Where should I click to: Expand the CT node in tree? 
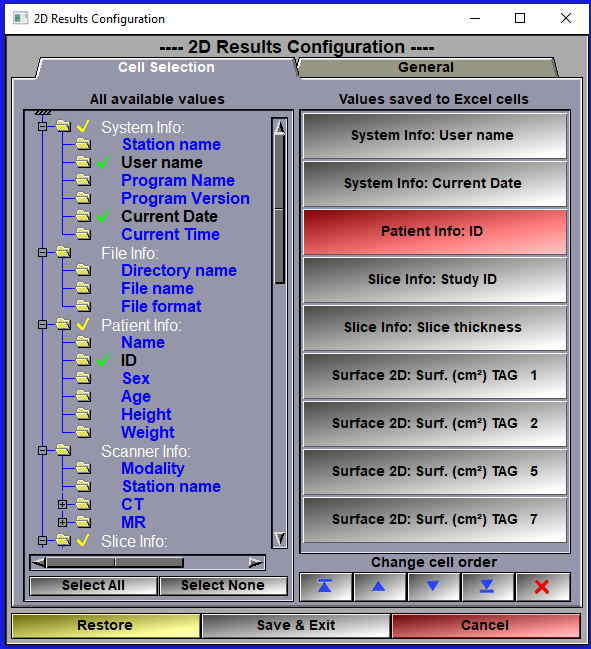[62, 504]
